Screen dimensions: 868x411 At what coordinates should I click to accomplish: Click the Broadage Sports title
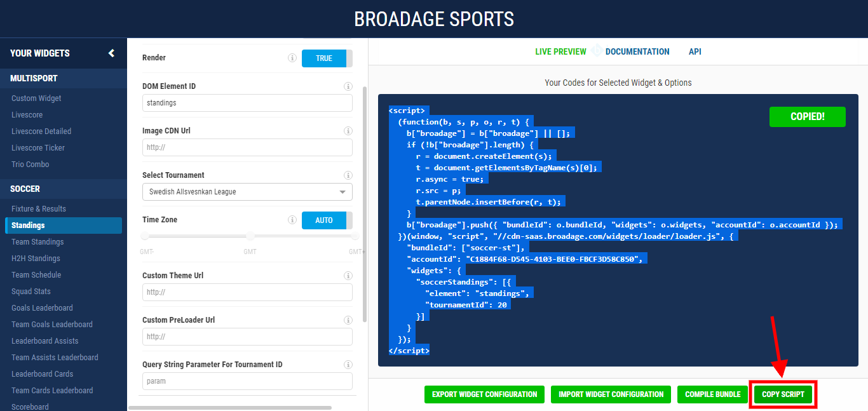(x=434, y=19)
